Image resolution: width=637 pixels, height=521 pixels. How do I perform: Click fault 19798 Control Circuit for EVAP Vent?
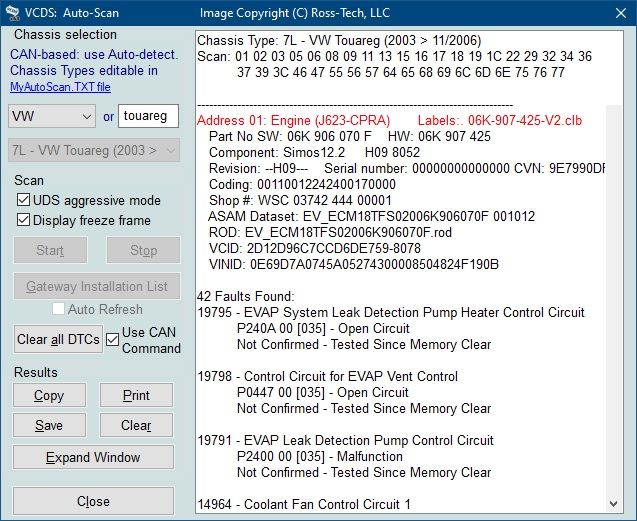[x=327, y=376]
